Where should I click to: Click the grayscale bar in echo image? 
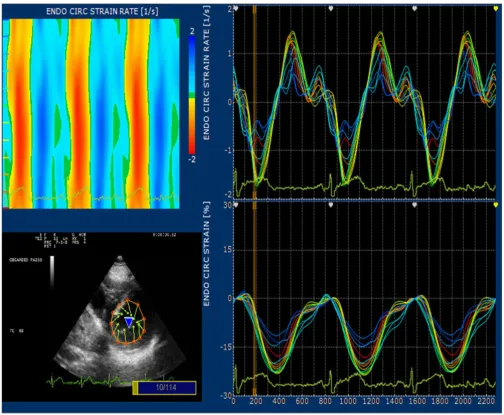(52, 272)
